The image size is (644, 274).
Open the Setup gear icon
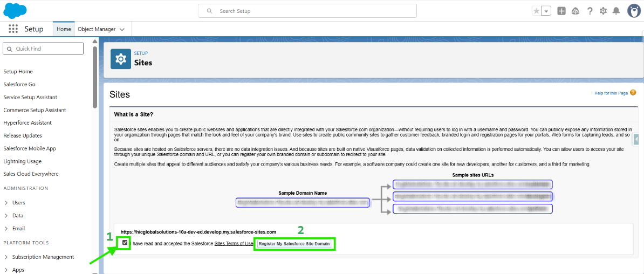(x=603, y=11)
